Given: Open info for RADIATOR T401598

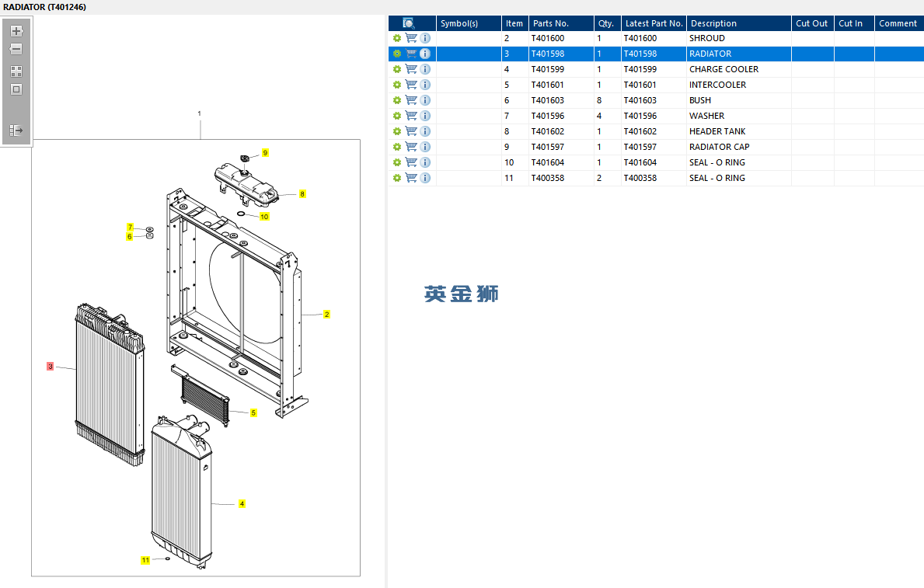Looking at the screenshot, I should 425,54.
